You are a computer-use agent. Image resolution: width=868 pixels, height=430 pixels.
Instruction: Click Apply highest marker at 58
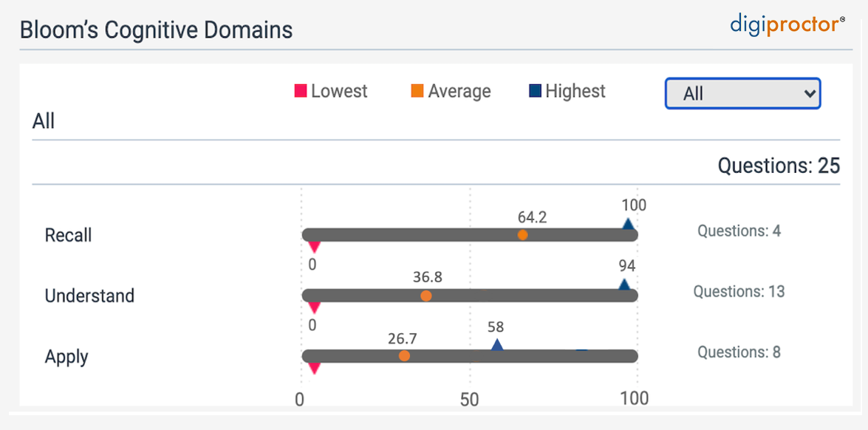497,345
